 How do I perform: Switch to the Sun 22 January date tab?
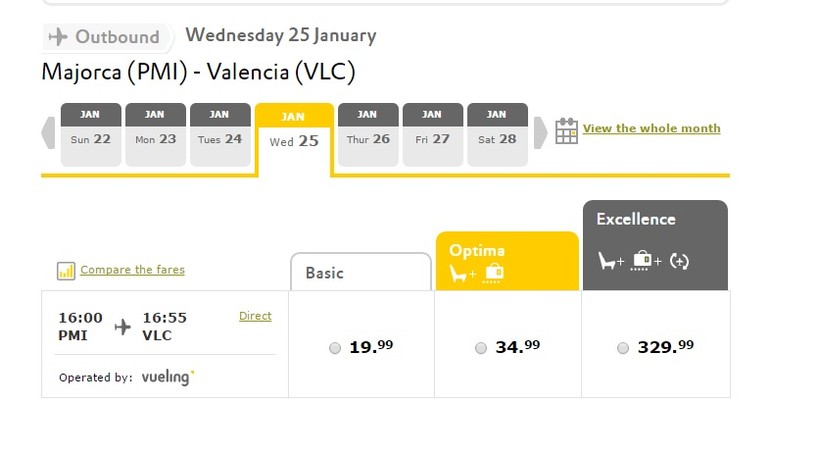point(91,134)
